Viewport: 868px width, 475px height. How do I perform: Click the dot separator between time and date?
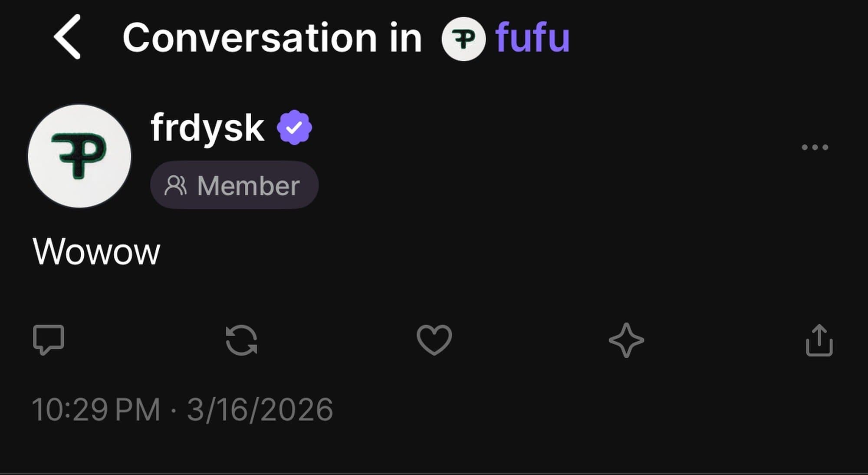174,410
